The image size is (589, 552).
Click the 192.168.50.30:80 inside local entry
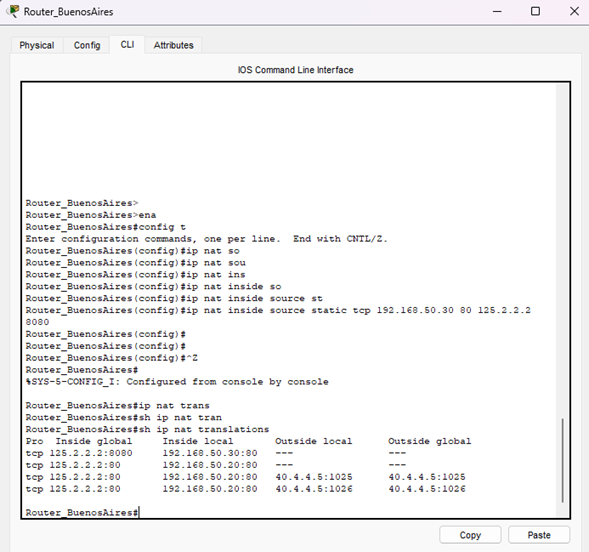[210, 453]
